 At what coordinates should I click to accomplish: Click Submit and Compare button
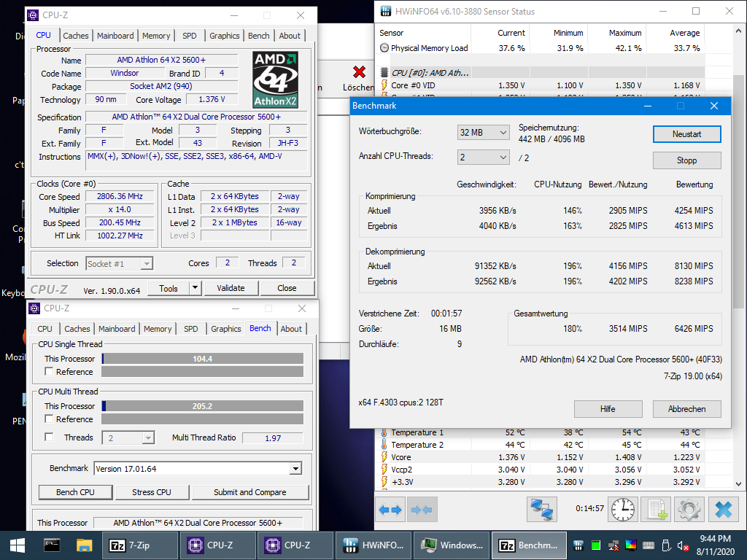(250, 492)
